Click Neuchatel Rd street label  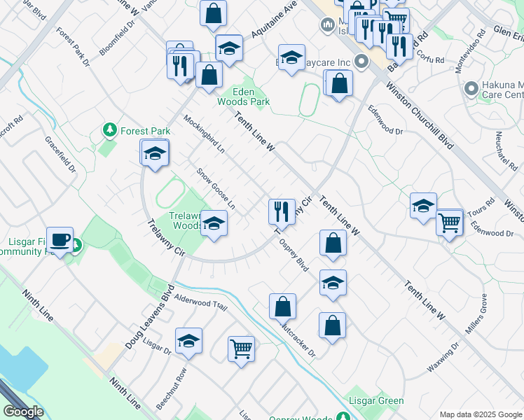[507, 151]
